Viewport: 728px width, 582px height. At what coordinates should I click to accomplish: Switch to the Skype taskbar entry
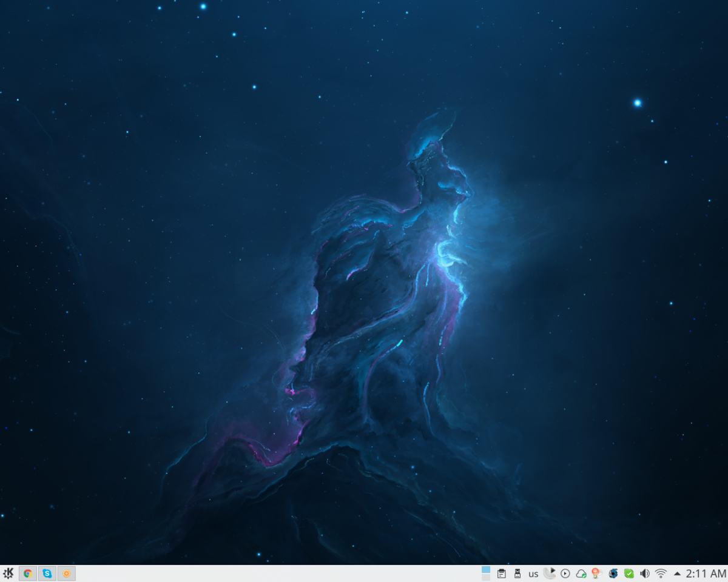tap(47, 573)
